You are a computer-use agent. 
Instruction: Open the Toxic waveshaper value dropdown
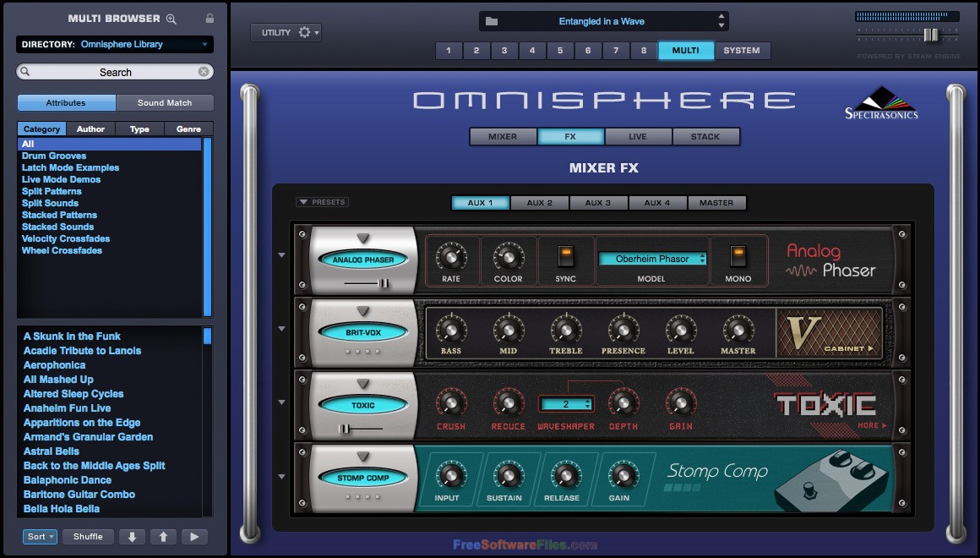tap(566, 404)
